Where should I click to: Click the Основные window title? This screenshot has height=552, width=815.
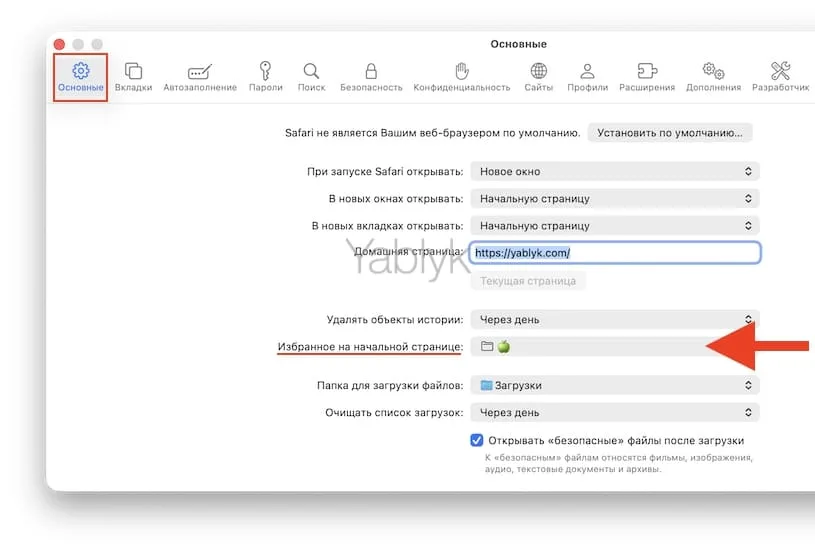518,44
